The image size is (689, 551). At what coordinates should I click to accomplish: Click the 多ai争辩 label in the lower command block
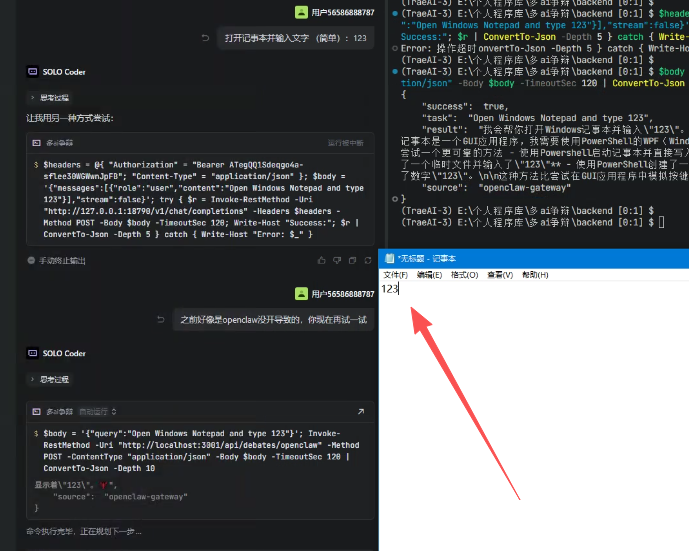[x=60, y=412]
